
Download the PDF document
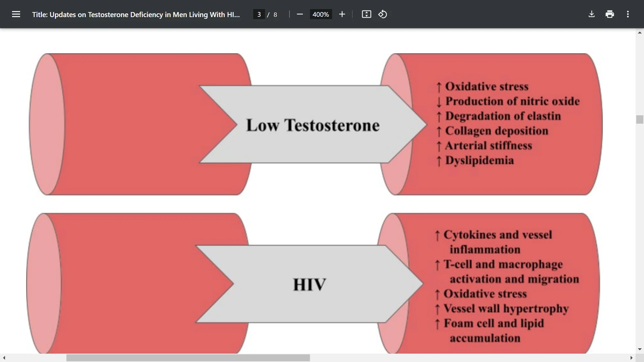coord(592,14)
